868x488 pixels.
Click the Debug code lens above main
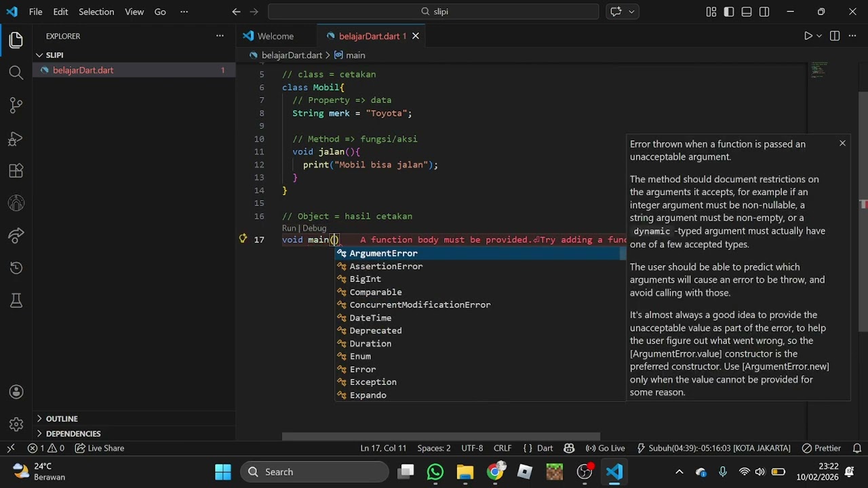314,228
